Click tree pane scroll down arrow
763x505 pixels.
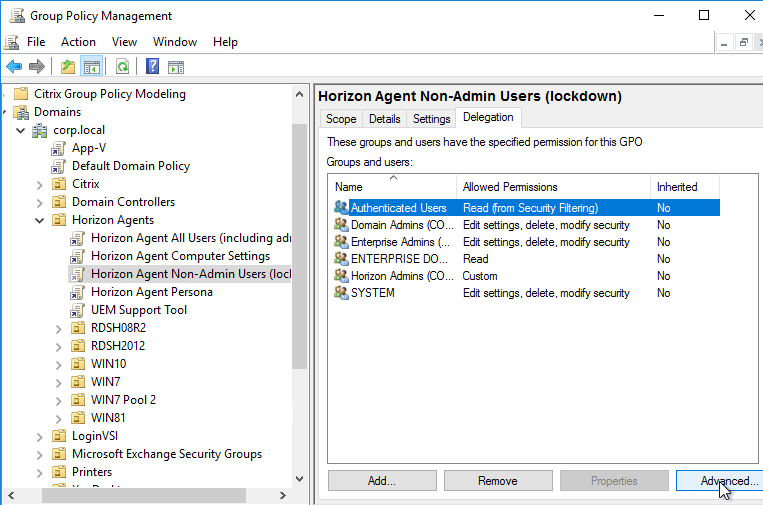pyautogui.click(x=299, y=479)
